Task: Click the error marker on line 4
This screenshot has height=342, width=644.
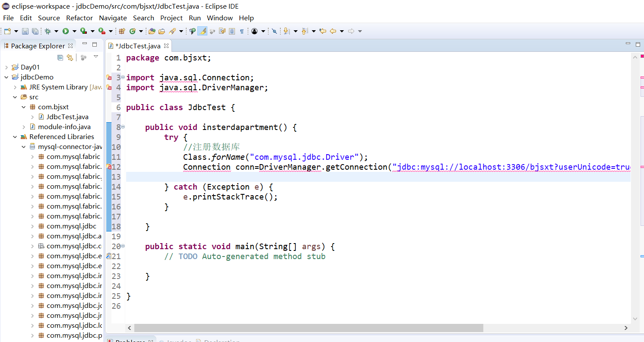Action: click(109, 88)
